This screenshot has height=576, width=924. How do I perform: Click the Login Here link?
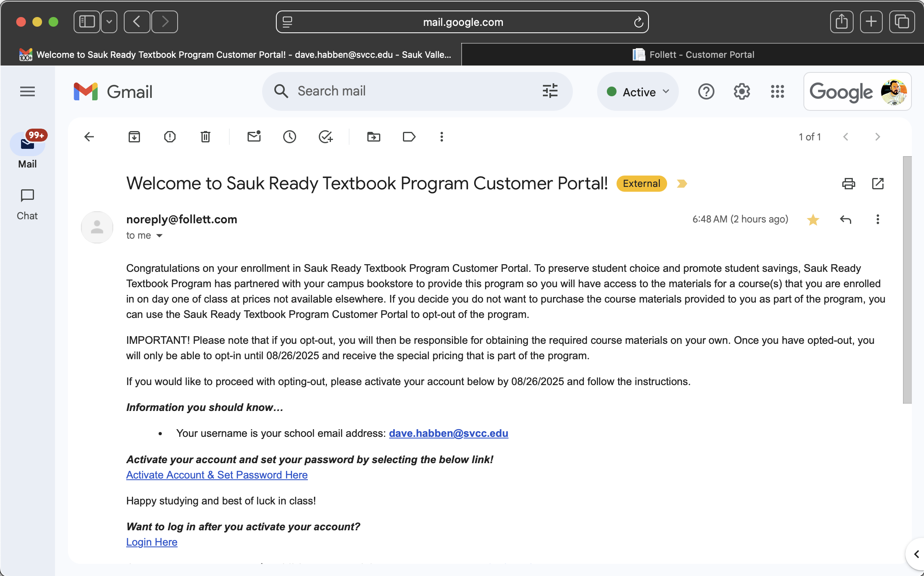(x=152, y=542)
